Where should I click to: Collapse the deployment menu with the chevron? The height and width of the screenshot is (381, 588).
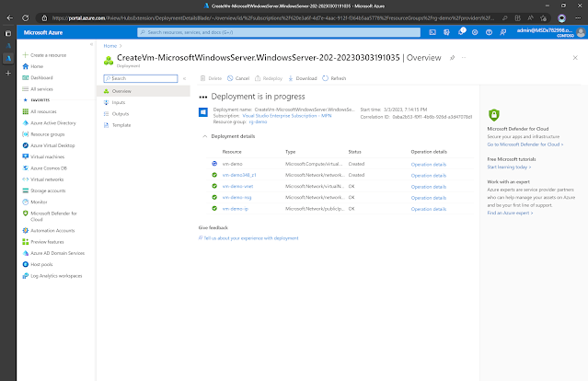pyautogui.click(x=184, y=78)
